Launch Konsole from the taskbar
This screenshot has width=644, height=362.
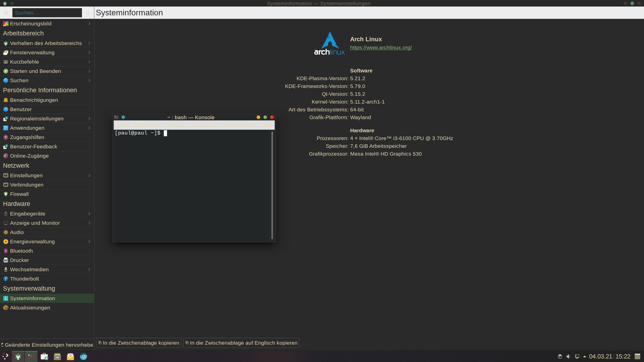[31, 356]
